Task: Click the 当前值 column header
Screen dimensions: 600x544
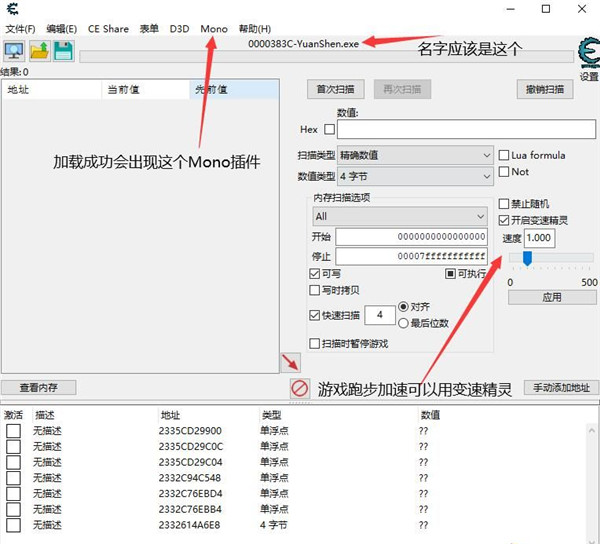Action: [x=145, y=90]
